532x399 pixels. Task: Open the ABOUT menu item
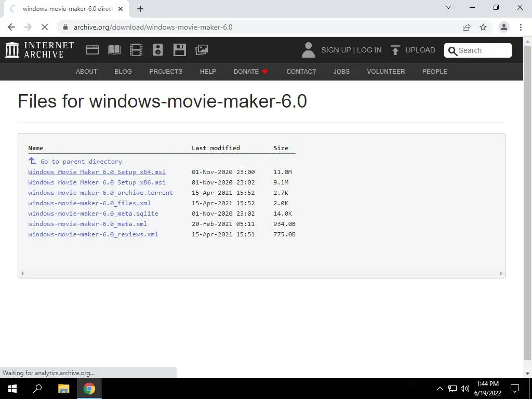coord(87,72)
